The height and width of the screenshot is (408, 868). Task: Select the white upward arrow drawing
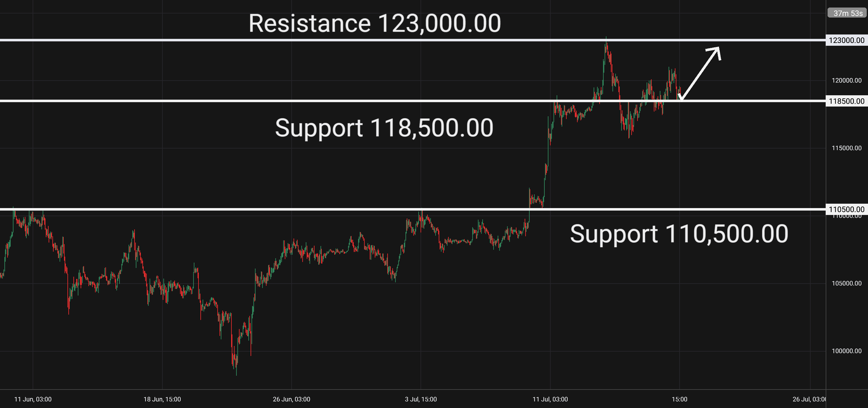click(x=699, y=73)
